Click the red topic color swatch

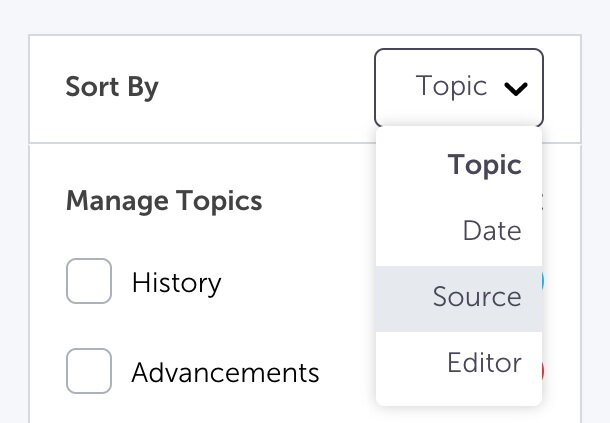click(x=543, y=372)
